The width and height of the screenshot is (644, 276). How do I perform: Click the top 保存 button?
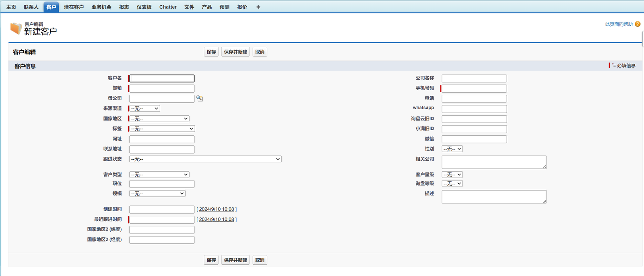coord(211,52)
